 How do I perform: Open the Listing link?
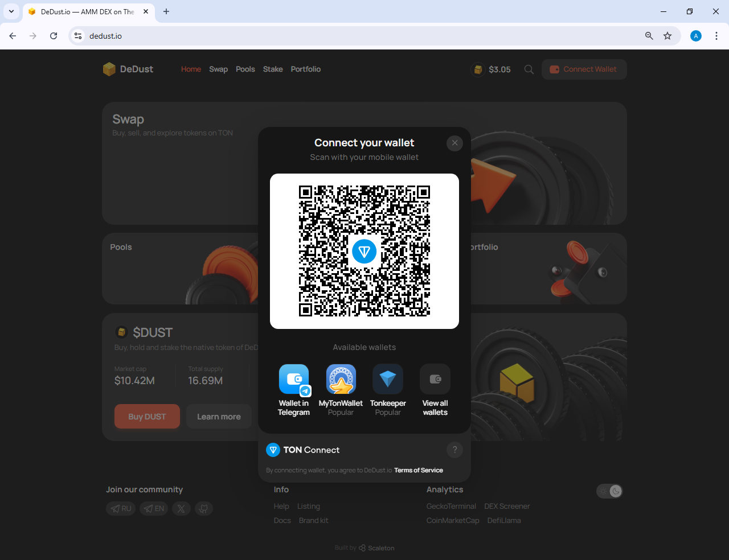[x=309, y=506]
